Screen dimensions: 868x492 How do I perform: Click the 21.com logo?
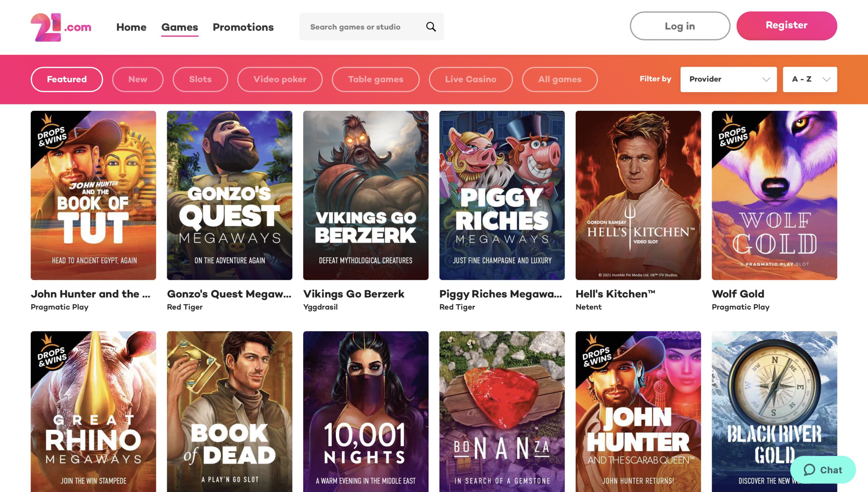(x=61, y=27)
